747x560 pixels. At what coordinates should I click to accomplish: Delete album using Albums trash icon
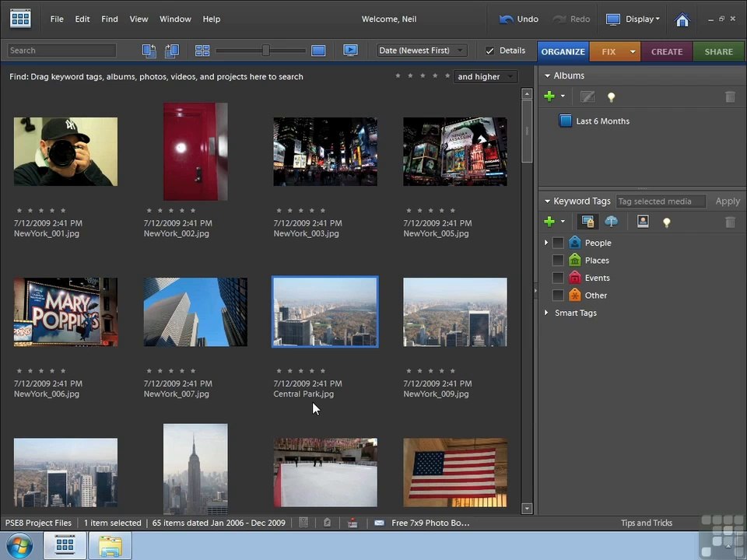click(730, 96)
